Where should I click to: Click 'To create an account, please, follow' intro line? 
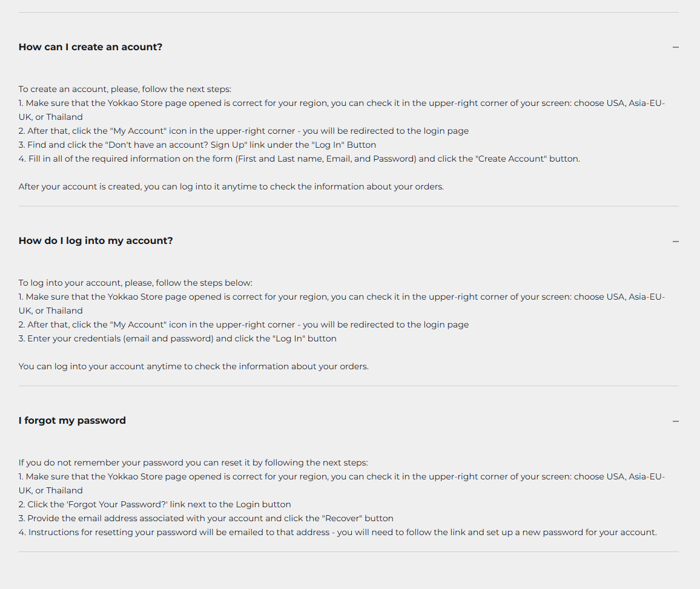coord(125,89)
